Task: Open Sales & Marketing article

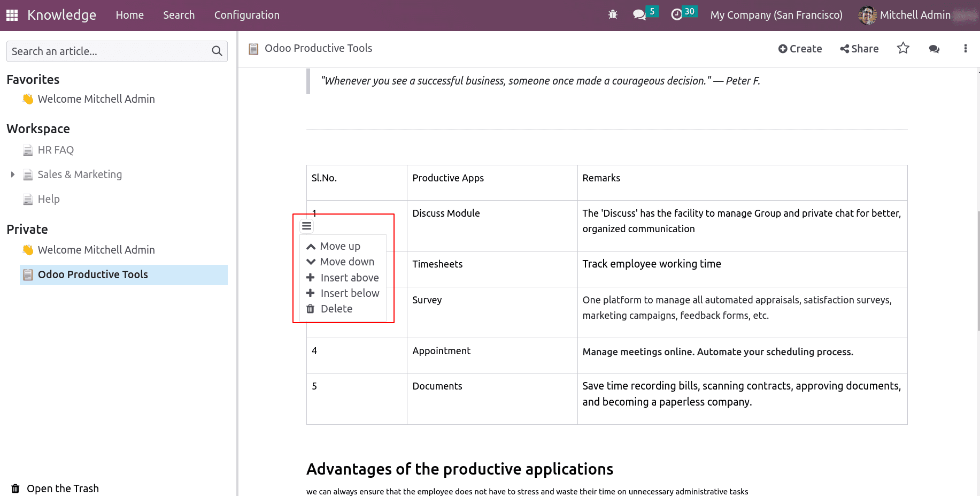Action: (x=80, y=174)
